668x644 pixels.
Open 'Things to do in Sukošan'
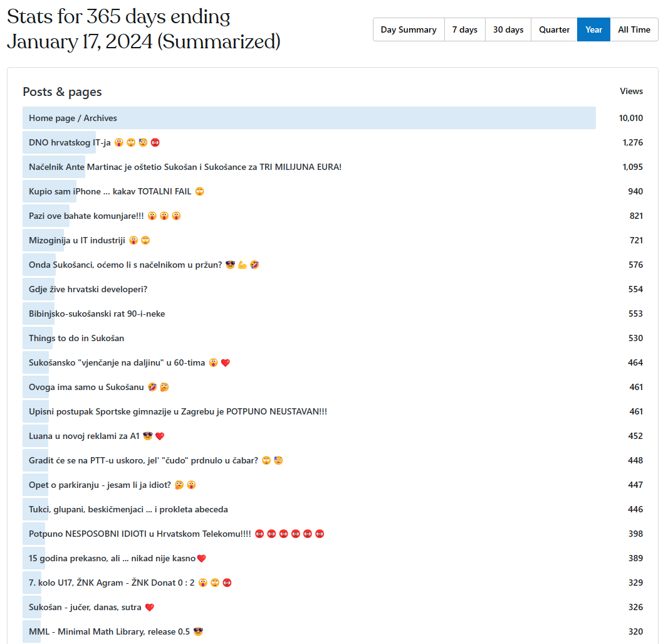tap(76, 338)
